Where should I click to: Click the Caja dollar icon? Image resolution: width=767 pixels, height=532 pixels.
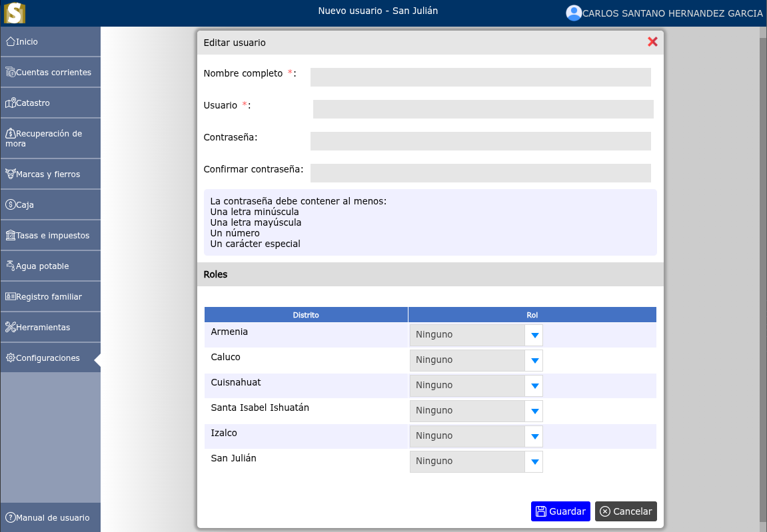click(10, 205)
